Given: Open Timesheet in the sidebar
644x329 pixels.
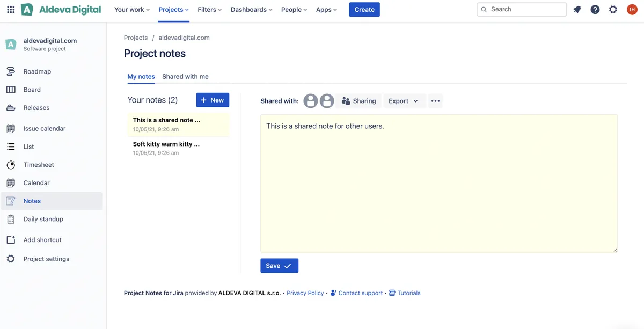Looking at the screenshot, I should coord(52,165).
